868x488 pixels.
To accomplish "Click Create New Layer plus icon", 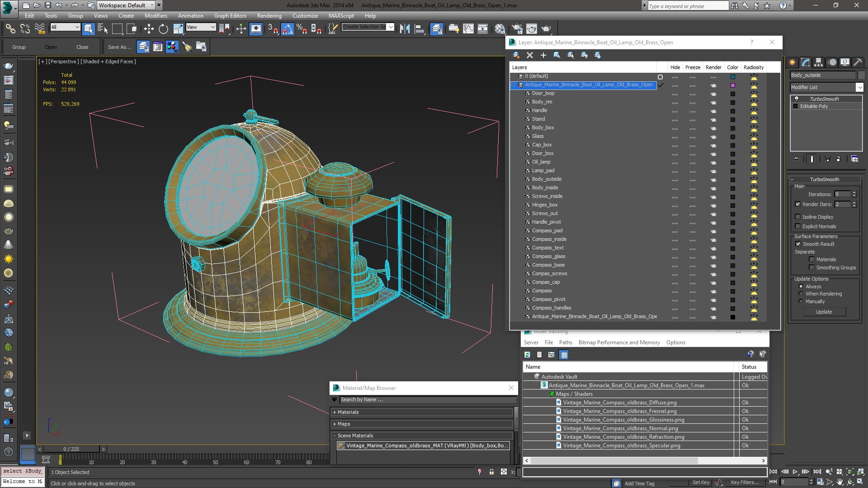I will (543, 55).
